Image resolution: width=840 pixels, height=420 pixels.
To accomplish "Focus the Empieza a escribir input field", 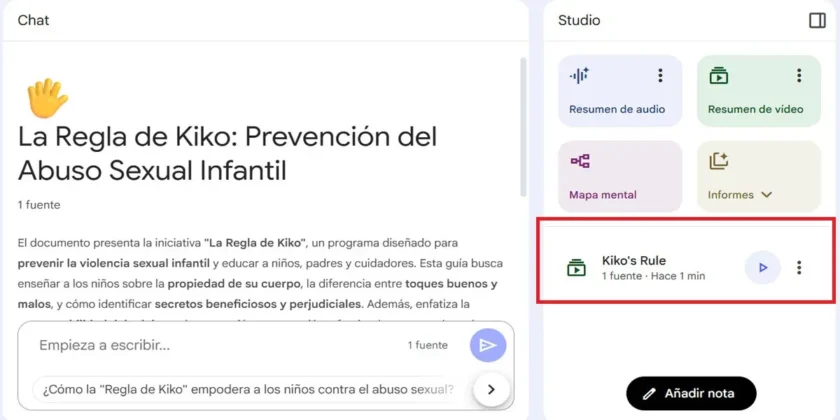I will (x=217, y=346).
